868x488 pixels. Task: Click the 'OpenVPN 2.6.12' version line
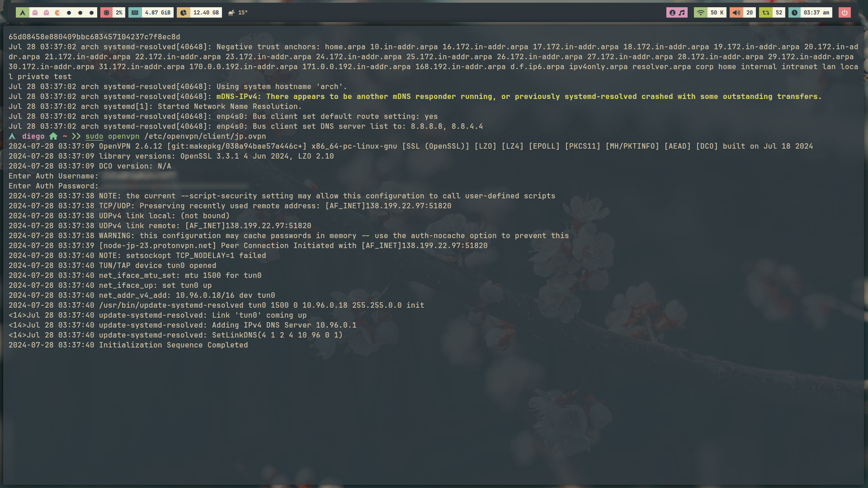410,146
